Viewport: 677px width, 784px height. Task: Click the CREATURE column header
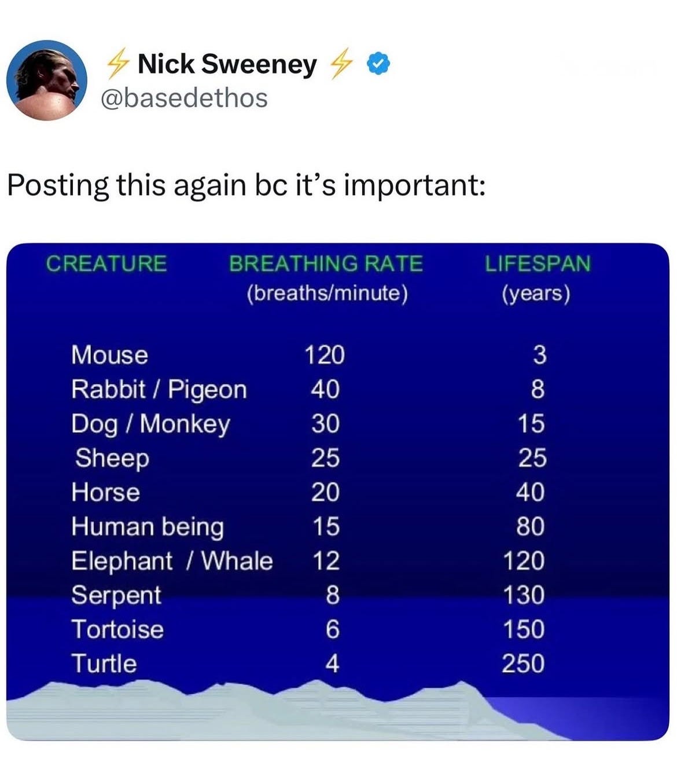point(106,263)
